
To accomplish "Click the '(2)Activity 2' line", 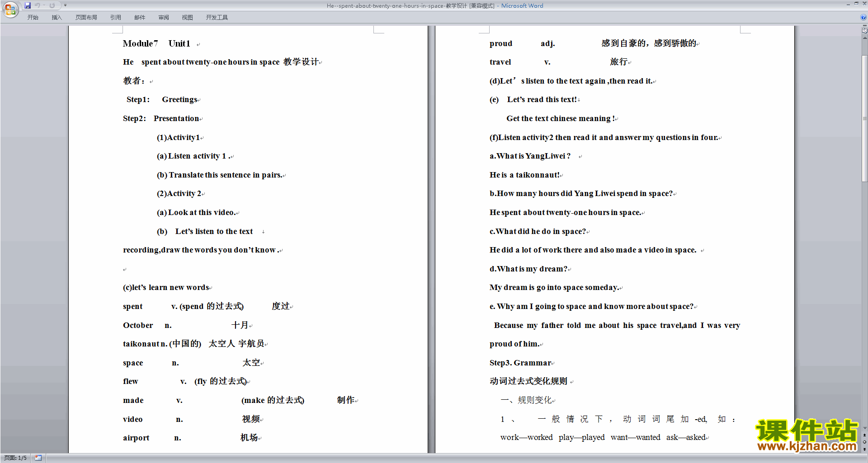I will pyautogui.click(x=179, y=193).
